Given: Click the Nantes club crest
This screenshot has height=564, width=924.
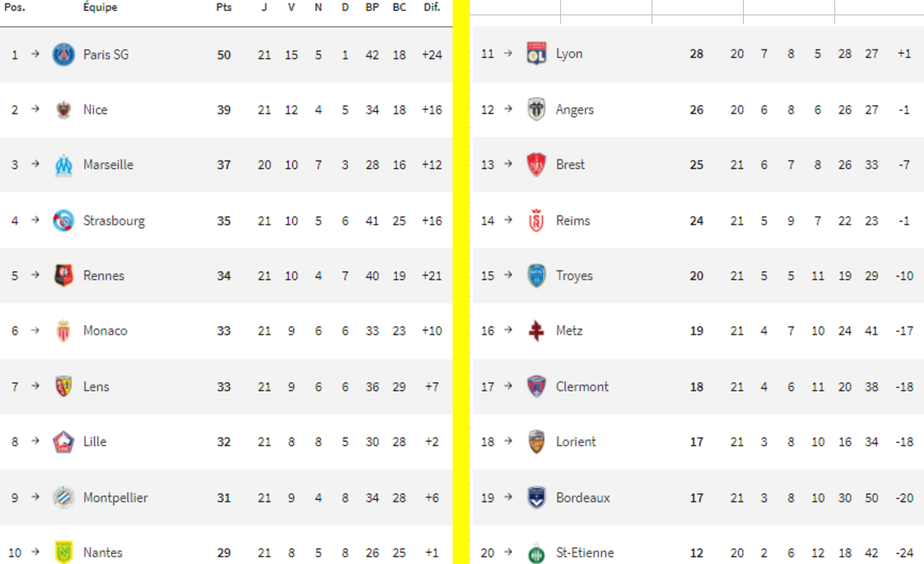Looking at the screenshot, I should coord(63,553).
